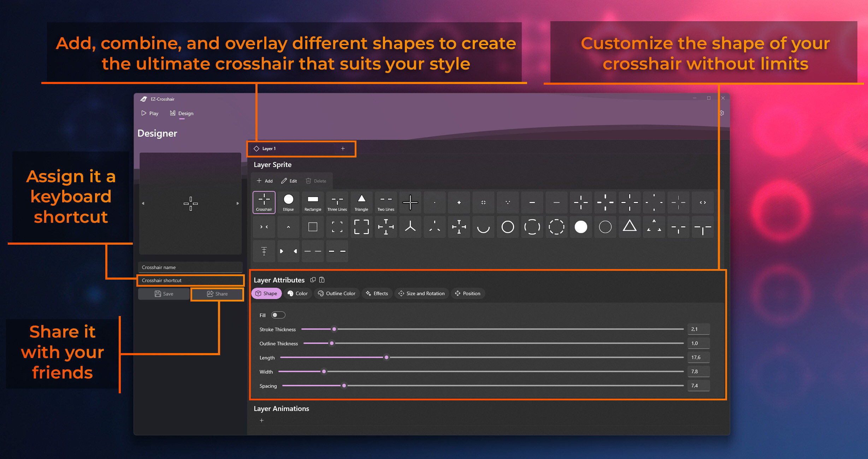Pick the dashed circle sprite shape
This screenshot has width=868, height=459.
coord(556,227)
